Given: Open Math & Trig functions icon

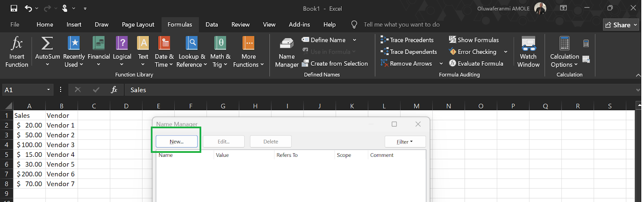Looking at the screenshot, I should click(220, 43).
